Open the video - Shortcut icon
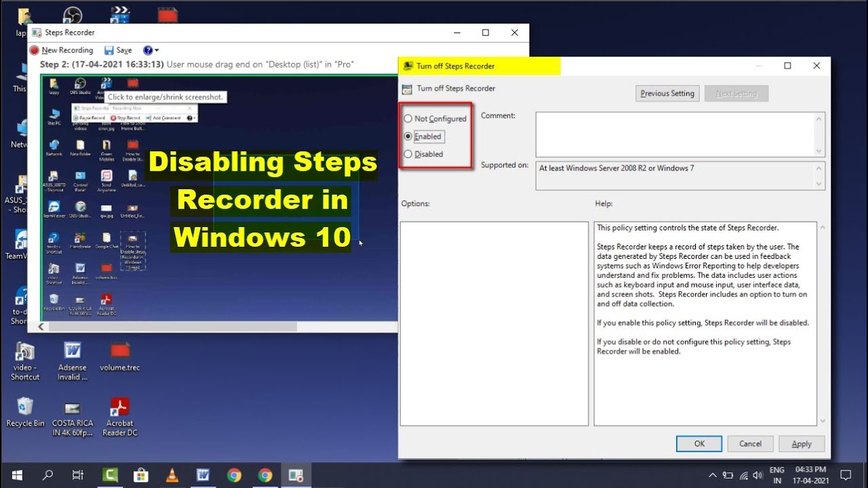The width and height of the screenshot is (868, 488). [x=25, y=361]
